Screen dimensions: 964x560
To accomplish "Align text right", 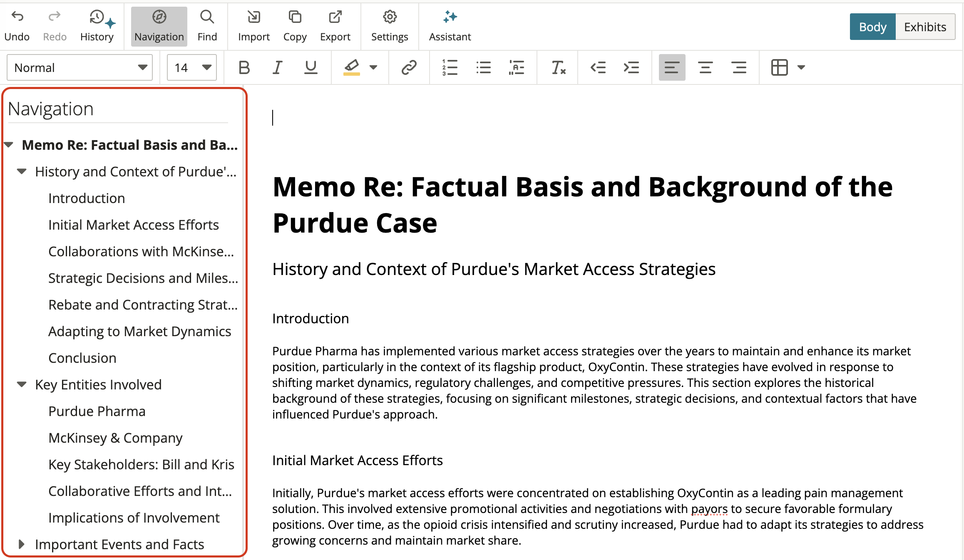I will (739, 67).
